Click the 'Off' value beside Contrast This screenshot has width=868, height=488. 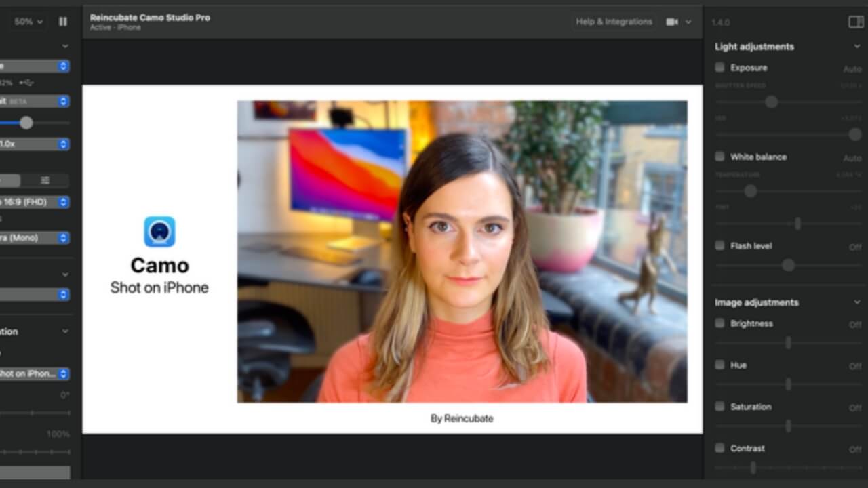[856, 450]
